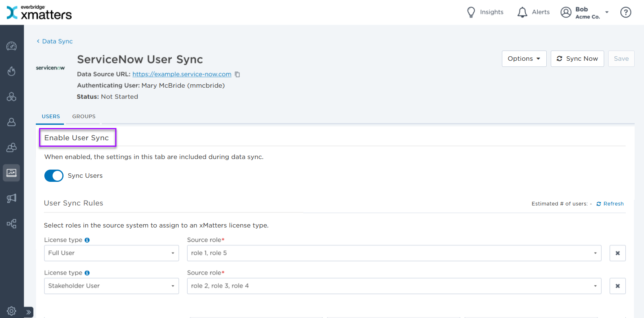Click the Sync Now button
Image resolution: width=644 pixels, height=318 pixels.
[577, 59]
